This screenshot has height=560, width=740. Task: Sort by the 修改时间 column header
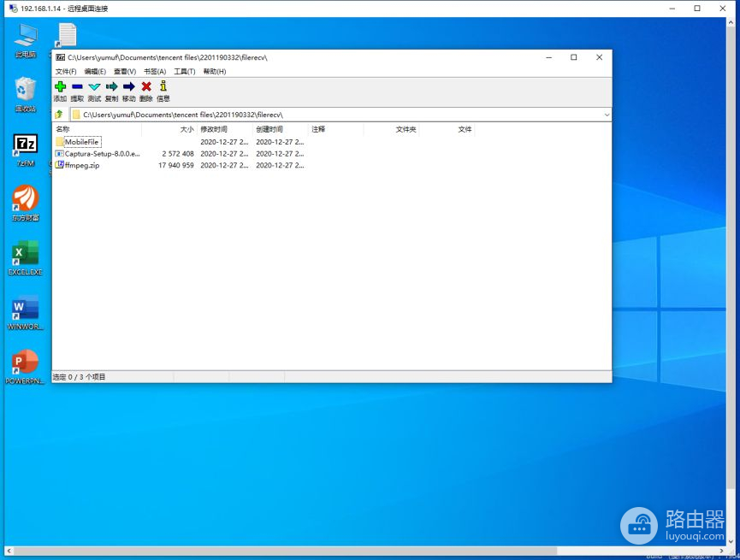(x=216, y=129)
